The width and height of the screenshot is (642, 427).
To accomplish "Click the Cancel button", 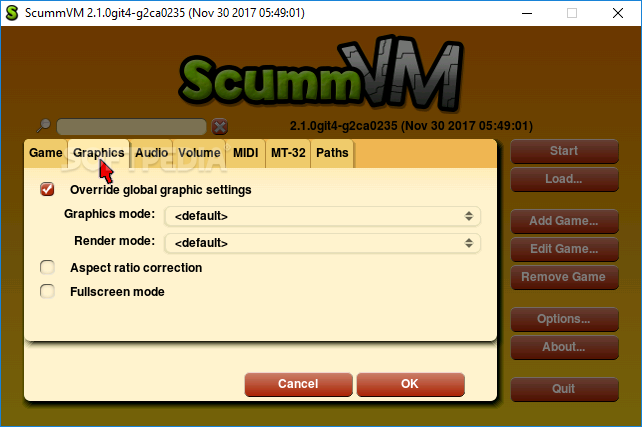I will [x=298, y=384].
